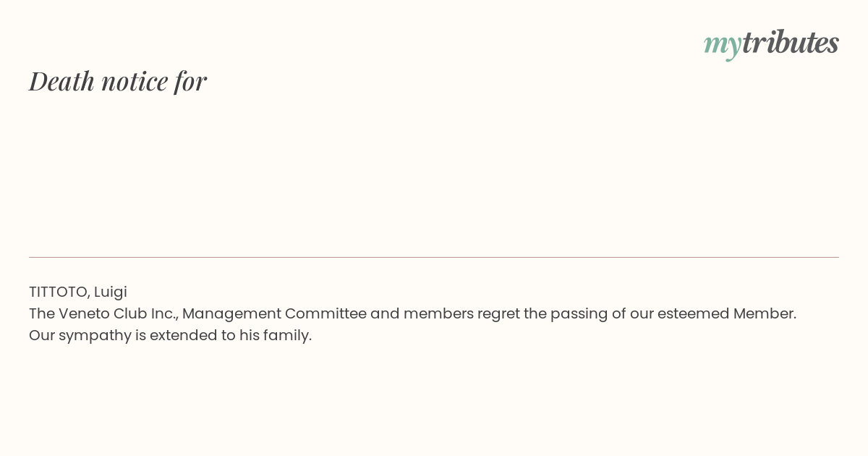Click the mytributes logo
868x456 pixels.
click(x=771, y=43)
